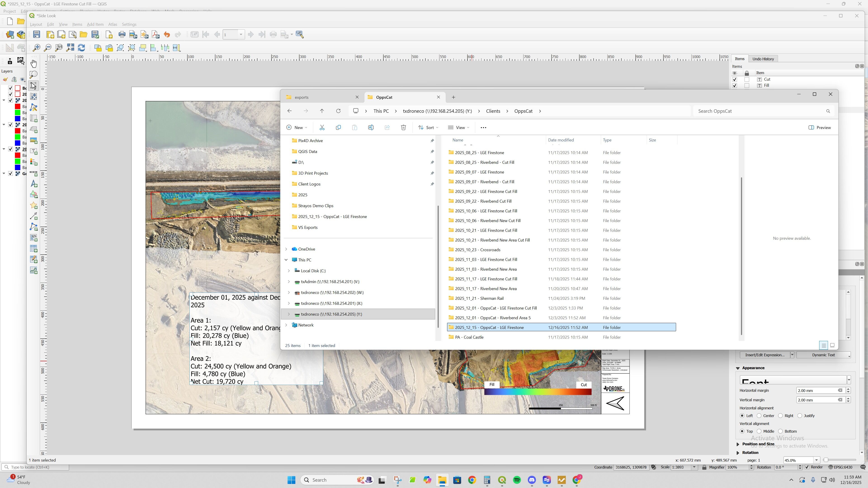Open the Dynamic Text dropdown

823,355
